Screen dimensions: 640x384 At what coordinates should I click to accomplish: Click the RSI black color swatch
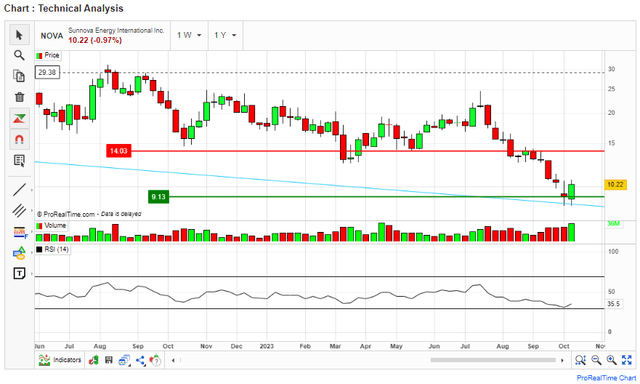pyautogui.click(x=39, y=249)
